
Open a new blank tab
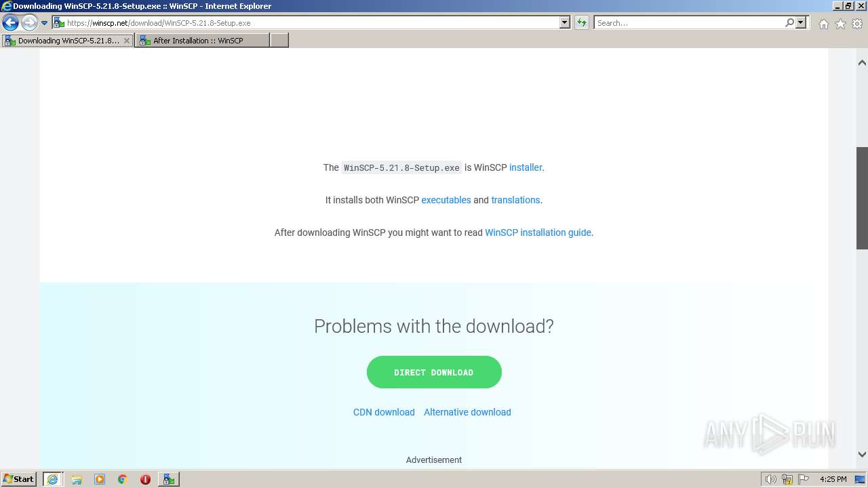[x=279, y=41]
